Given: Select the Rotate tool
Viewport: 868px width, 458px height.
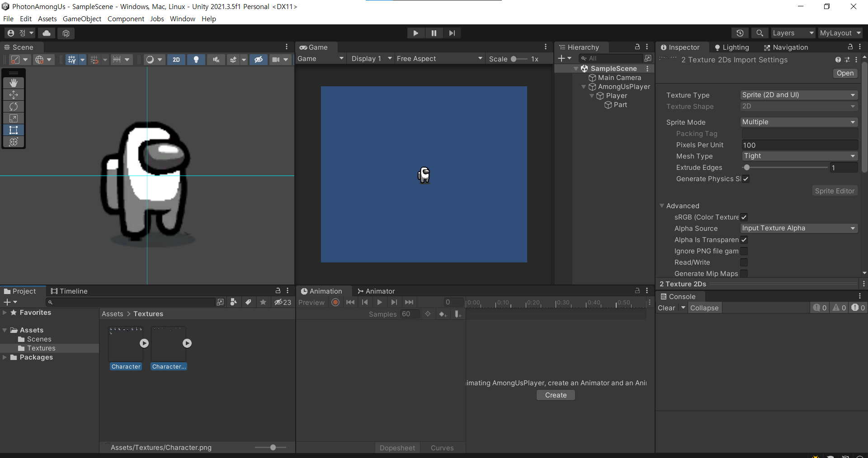Looking at the screenshot, I should (14, 106).
